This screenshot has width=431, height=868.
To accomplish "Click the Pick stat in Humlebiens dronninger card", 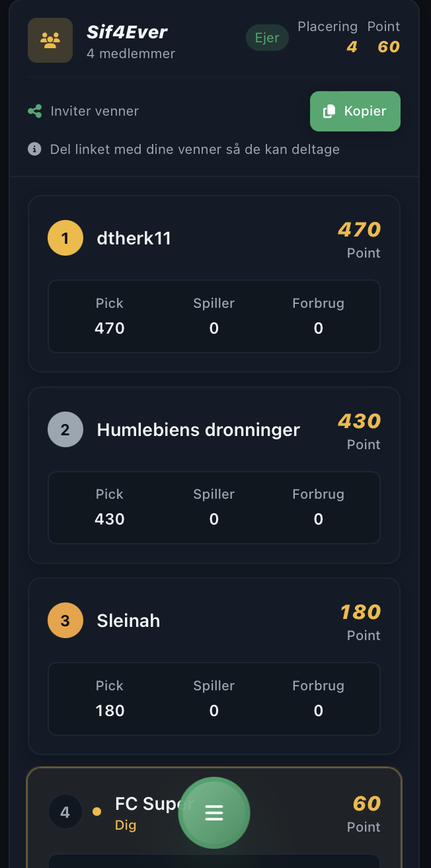I will [x=110, y=507].
